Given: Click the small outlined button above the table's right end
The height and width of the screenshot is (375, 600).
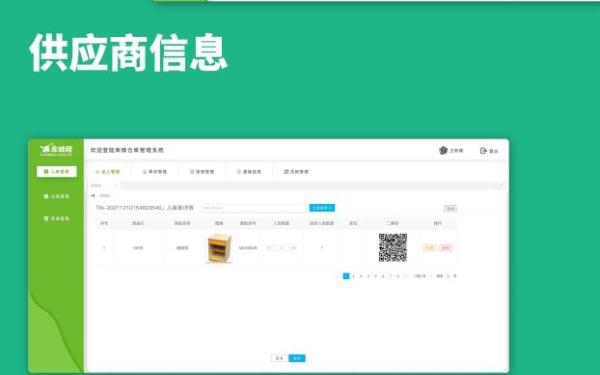Looking at the screenshot, I should [450, 208].
